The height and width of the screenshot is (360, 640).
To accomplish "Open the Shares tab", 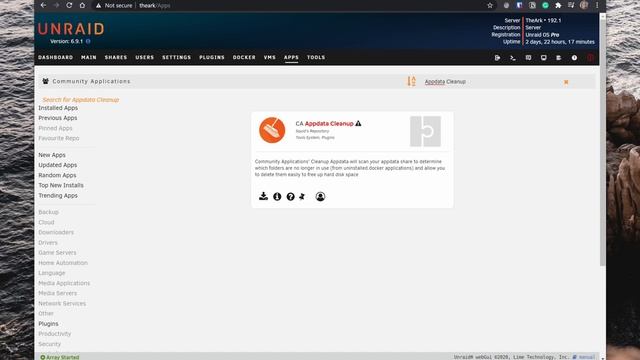I will coord(116,58).
